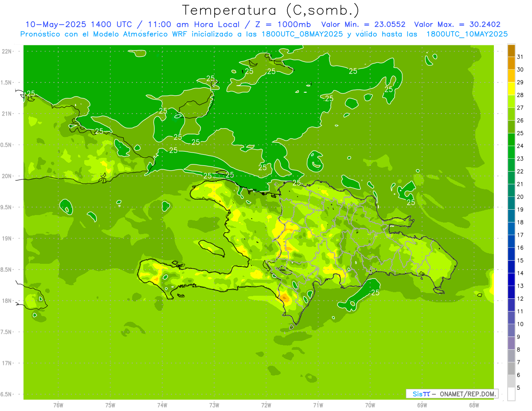Image resolution: width=532 pixels, height=411 pixels.
Task: Click the '76W' longitude axis label
Action: coord(58,405)
